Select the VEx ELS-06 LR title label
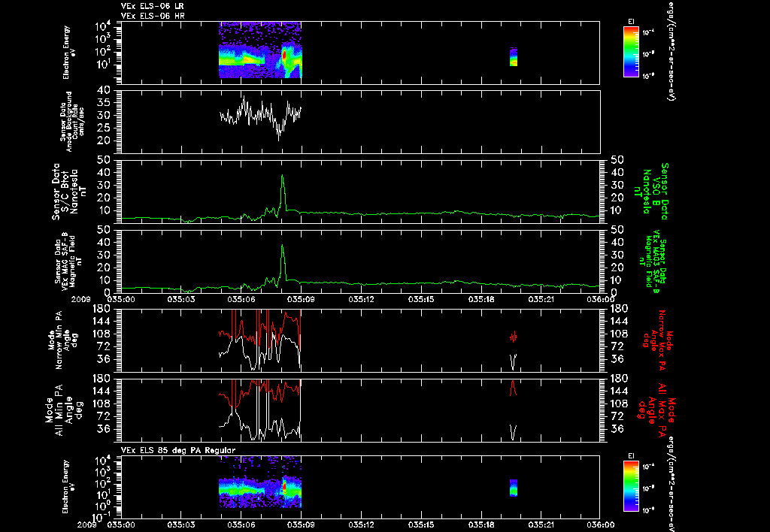 pyautogui.click(x=153, y=6)
